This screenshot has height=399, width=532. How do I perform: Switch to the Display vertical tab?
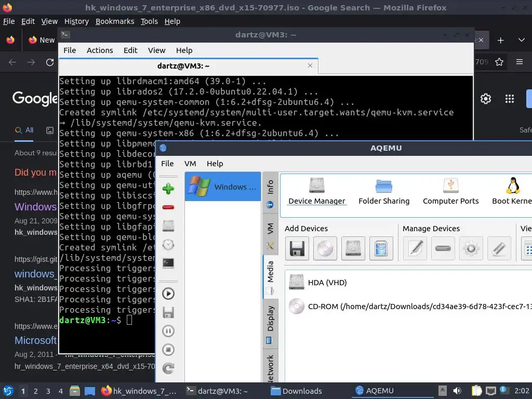click(x=270, y=324)
